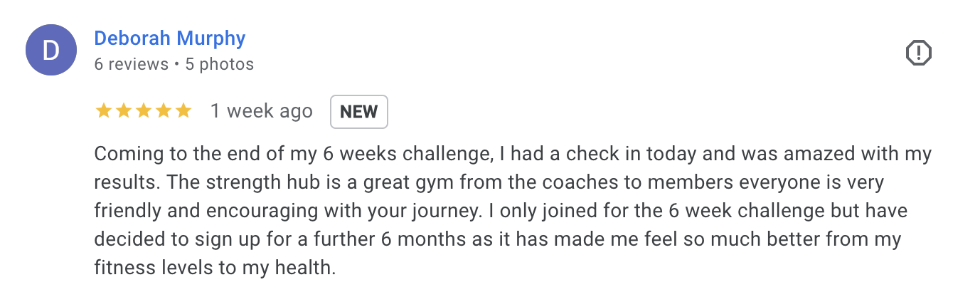Click the fourth gold rating star

[163, 111]
